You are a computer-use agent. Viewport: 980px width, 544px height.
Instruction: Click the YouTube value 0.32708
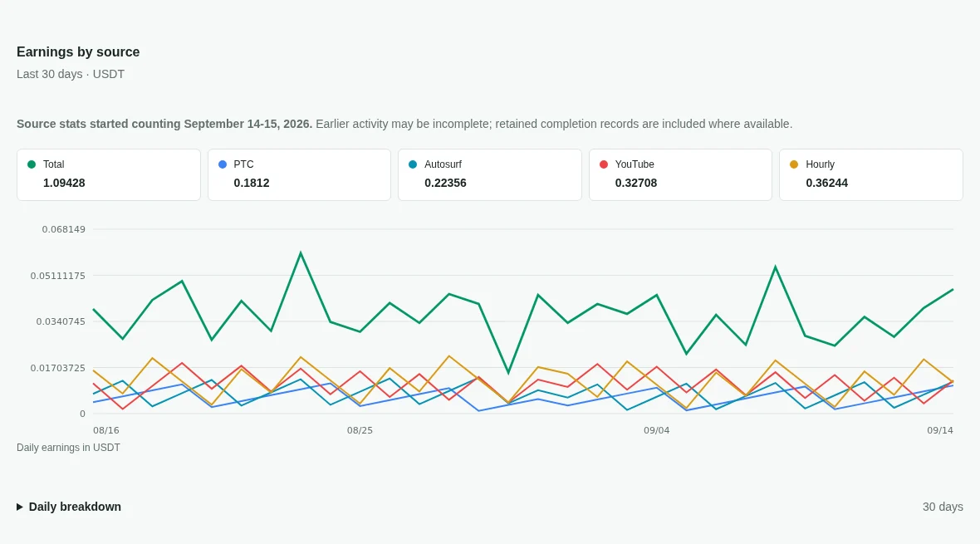[635, 184]
